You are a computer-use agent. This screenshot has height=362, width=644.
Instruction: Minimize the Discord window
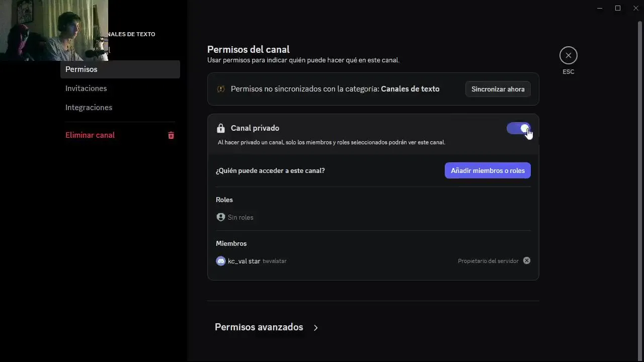[x=600, y=8]
